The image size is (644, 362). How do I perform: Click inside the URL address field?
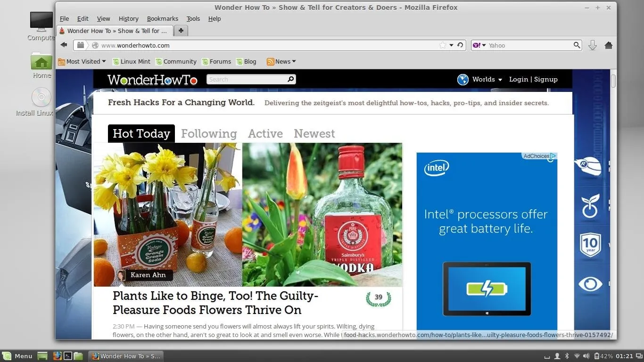269,45
